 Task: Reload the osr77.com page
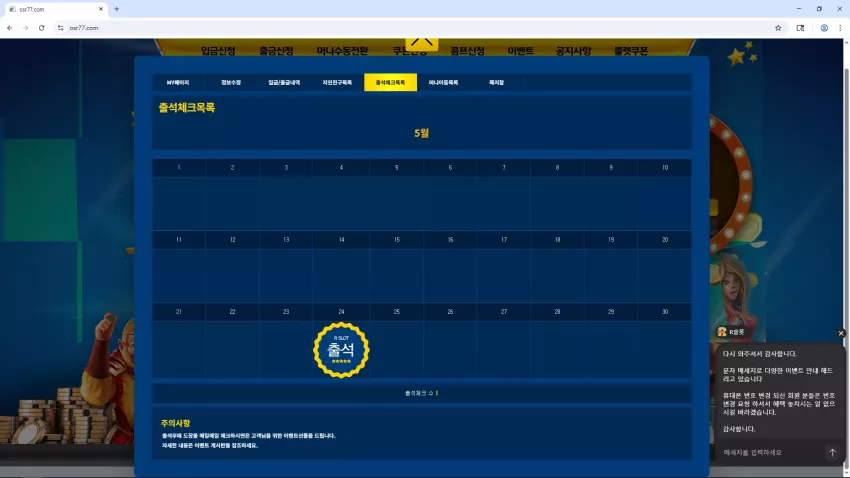pos(41,28)
